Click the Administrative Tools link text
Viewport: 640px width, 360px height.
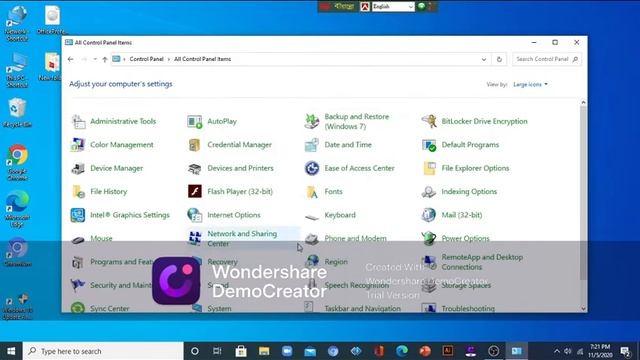[123, 121]
